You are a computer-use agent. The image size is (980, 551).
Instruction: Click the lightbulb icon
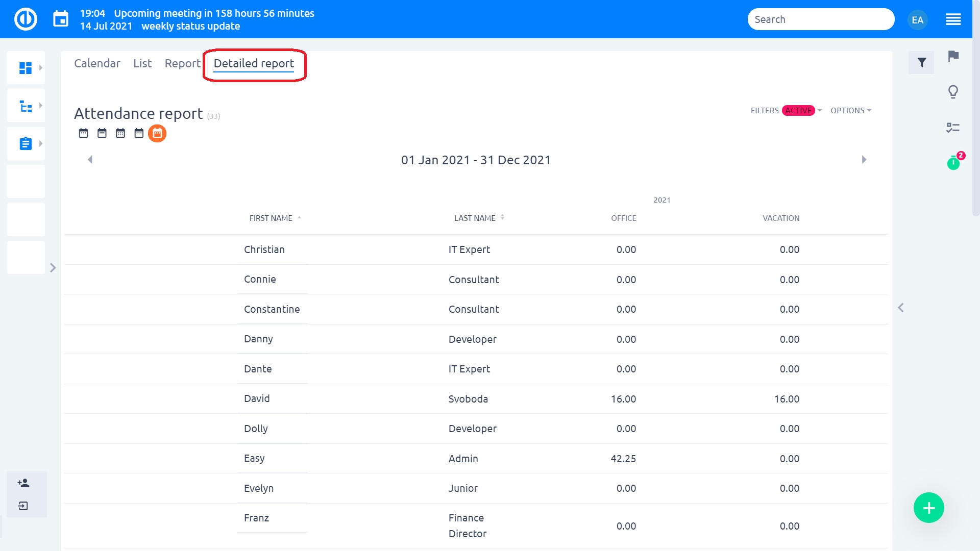tap(953, 92)
